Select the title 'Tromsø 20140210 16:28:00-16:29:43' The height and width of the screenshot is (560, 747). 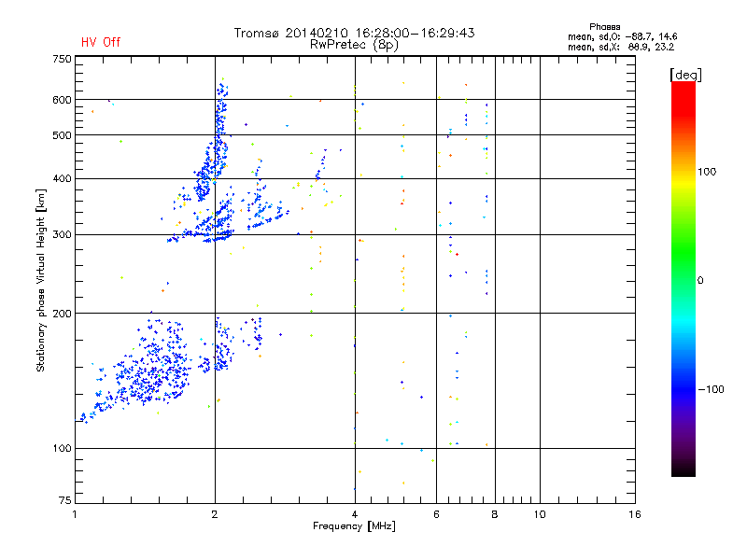(x=354, y=33)
